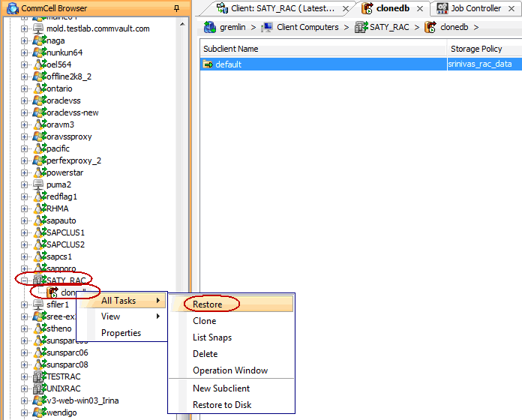Expand the pacific client node

click(x=24, y=148)
